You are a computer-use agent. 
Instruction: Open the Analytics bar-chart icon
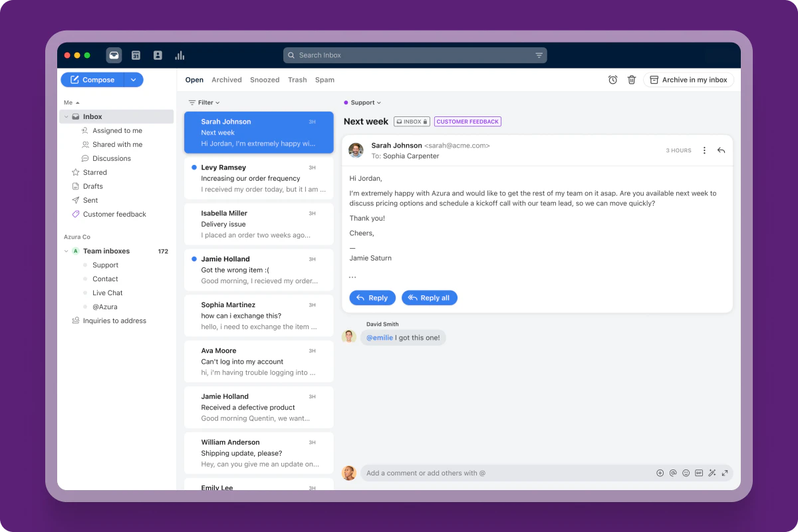(180, 55)
